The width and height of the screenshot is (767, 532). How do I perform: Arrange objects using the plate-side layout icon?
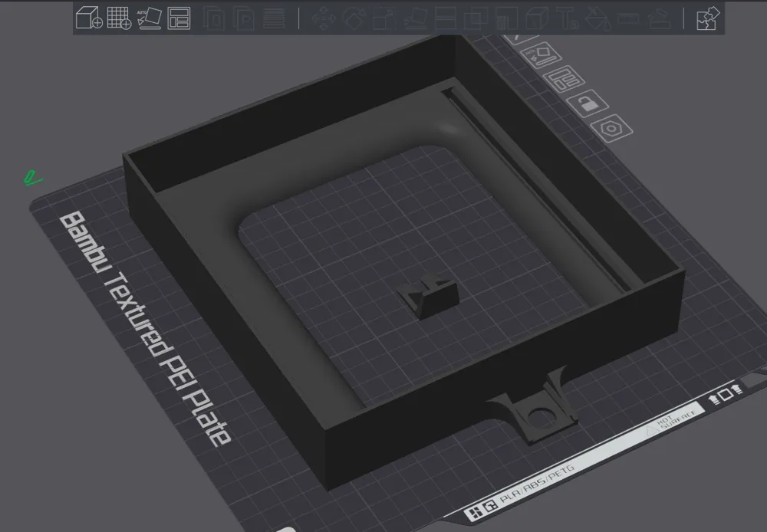tap(564, 78)
